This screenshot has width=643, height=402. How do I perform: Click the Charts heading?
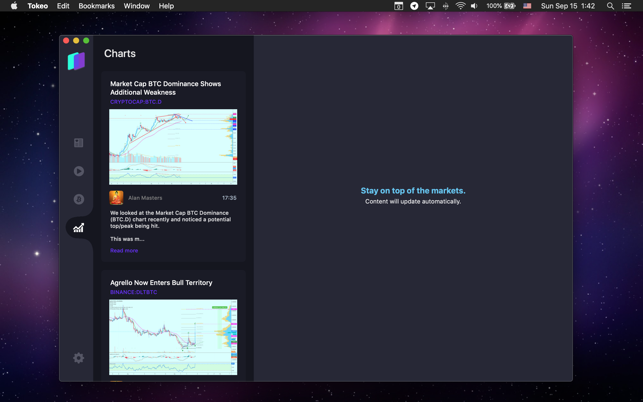click(x=120, y=53)
